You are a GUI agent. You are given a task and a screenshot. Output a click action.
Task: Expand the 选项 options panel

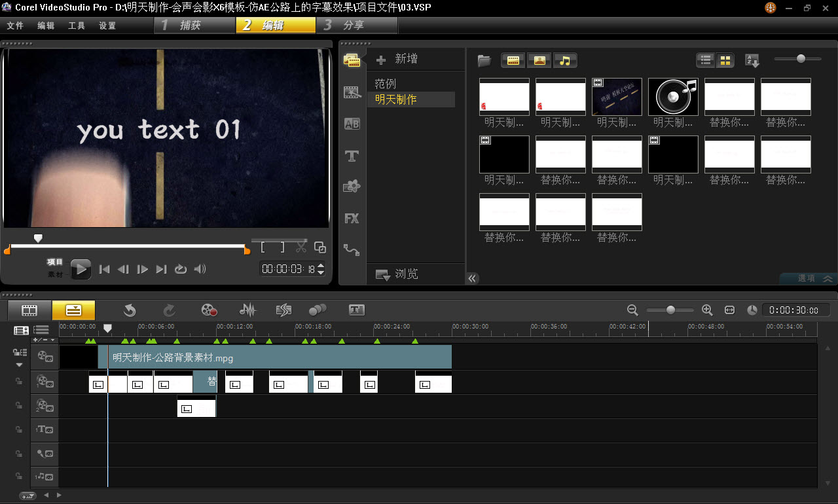tap(809, 279)
